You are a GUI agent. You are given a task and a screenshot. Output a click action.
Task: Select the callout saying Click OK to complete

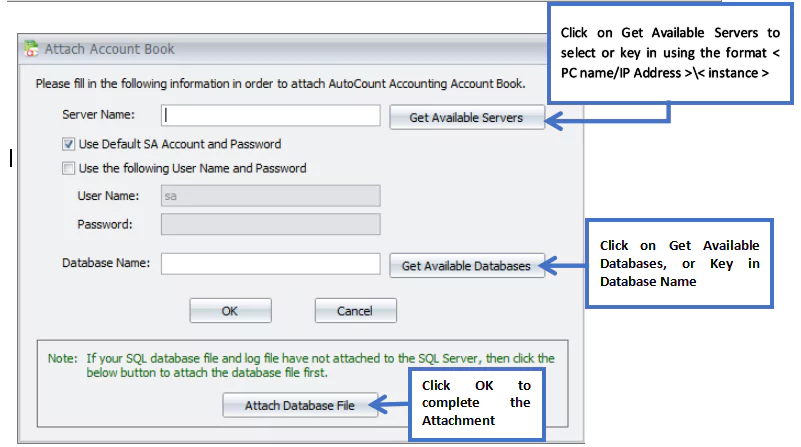(x=477, y=403)
